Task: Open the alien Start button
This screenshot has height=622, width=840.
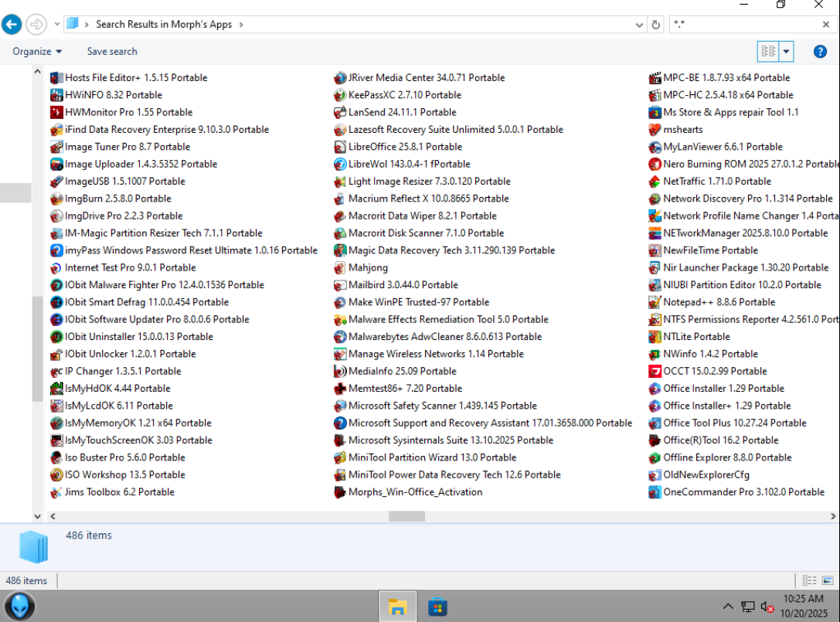Action: (20, 607)
